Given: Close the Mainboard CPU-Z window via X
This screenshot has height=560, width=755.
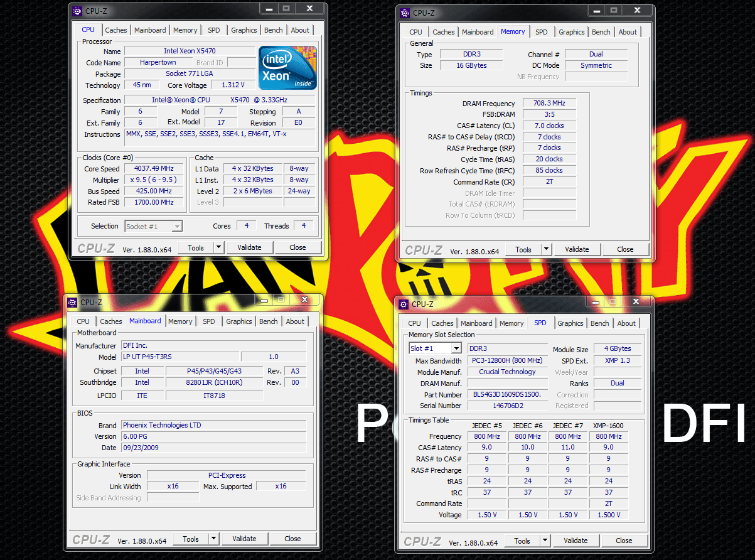Looking at the screenshot, I should pyautogui.click(x=305, y=299).
